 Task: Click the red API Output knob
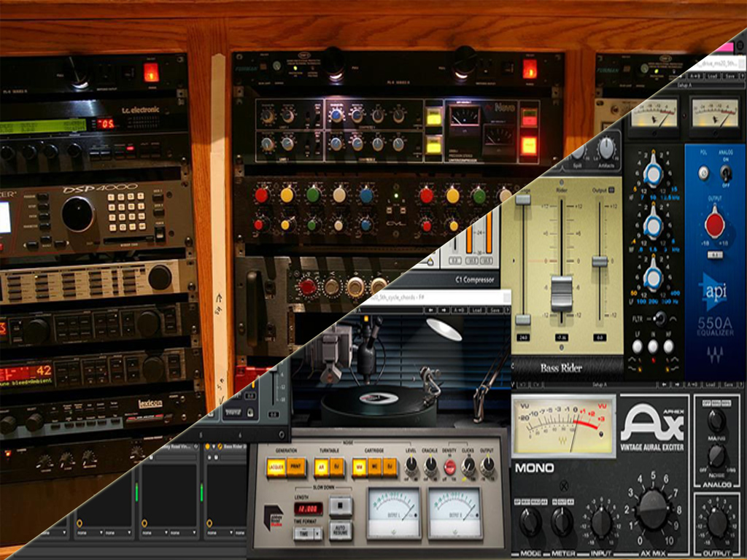[715, 224]
